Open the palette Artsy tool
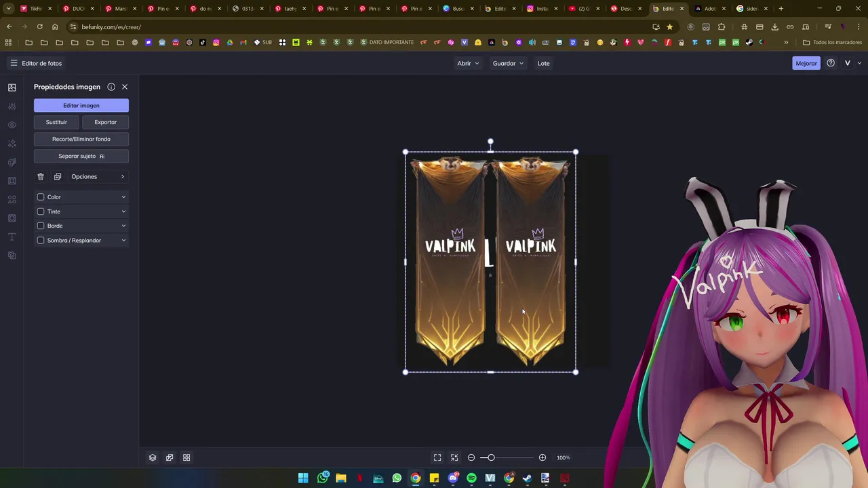This screenshot has width=868, height=488. pos(12,162)
